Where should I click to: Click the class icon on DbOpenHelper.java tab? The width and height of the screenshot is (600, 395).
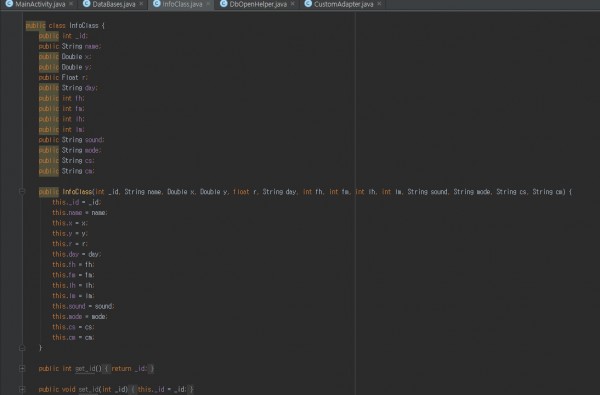pos(224,3)
